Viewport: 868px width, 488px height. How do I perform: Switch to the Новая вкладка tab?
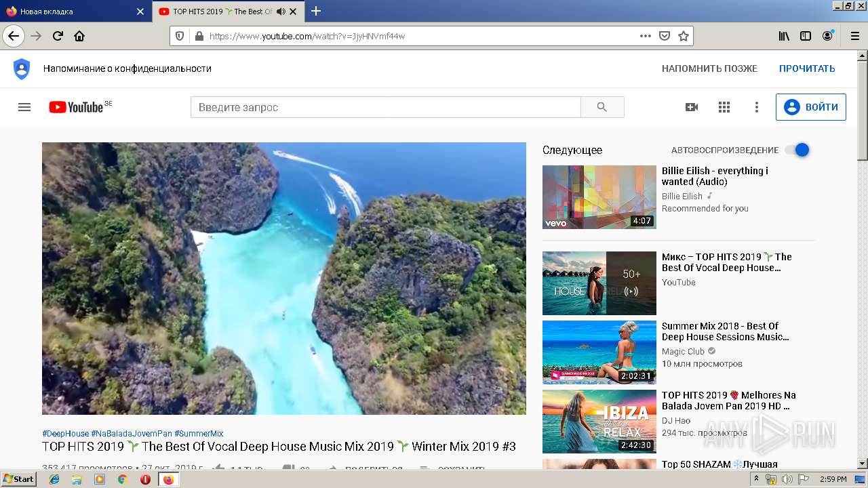[75, 12]
